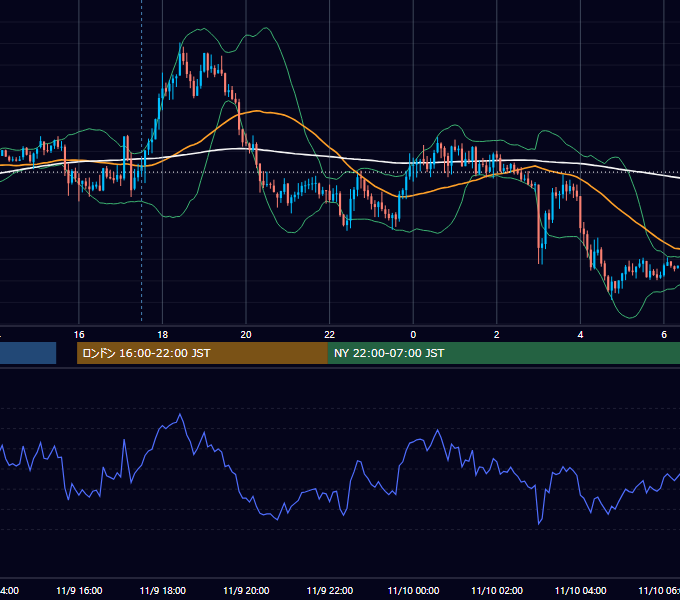Image resolution: width=680 pixels, height=600 pixels.
Task: Click hour label 6 on price chart axis
Action: (x=664, y=335)
